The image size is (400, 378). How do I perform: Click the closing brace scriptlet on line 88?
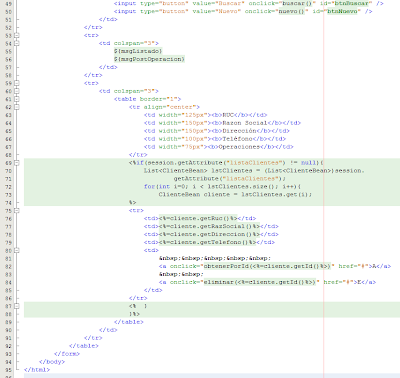(x=134, y=314)
